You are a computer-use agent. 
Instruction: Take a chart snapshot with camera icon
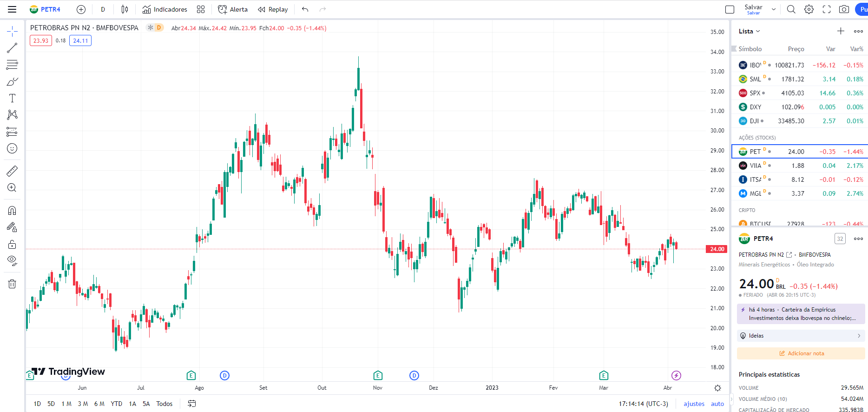coord(844,9)
